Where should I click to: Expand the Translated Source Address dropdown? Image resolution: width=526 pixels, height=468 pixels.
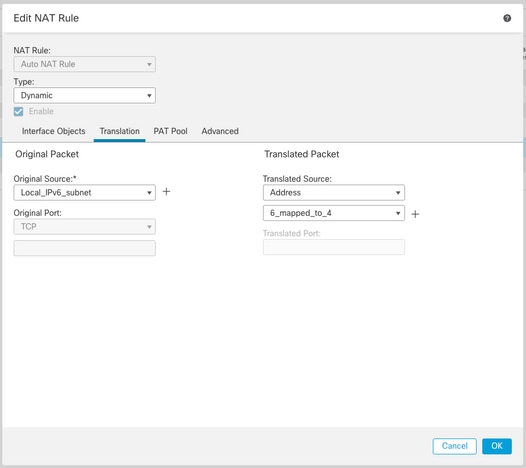[x=334, y=193]
